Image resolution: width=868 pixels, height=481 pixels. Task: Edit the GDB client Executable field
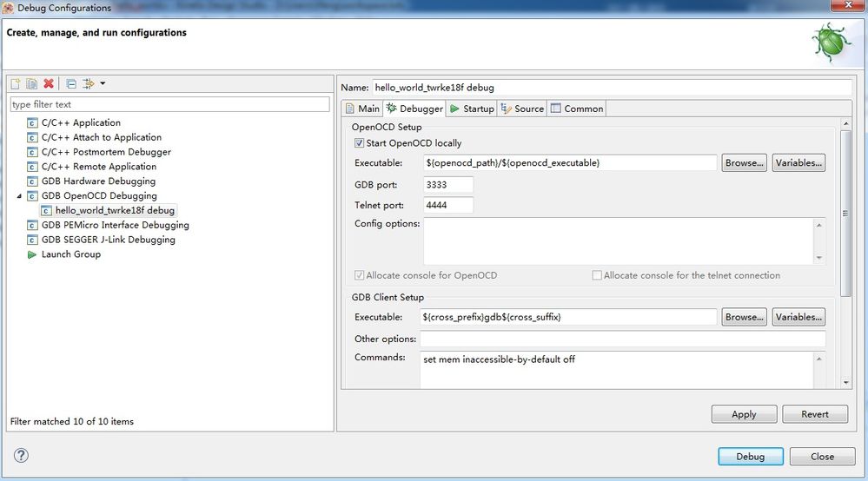[x=568, y=318]
